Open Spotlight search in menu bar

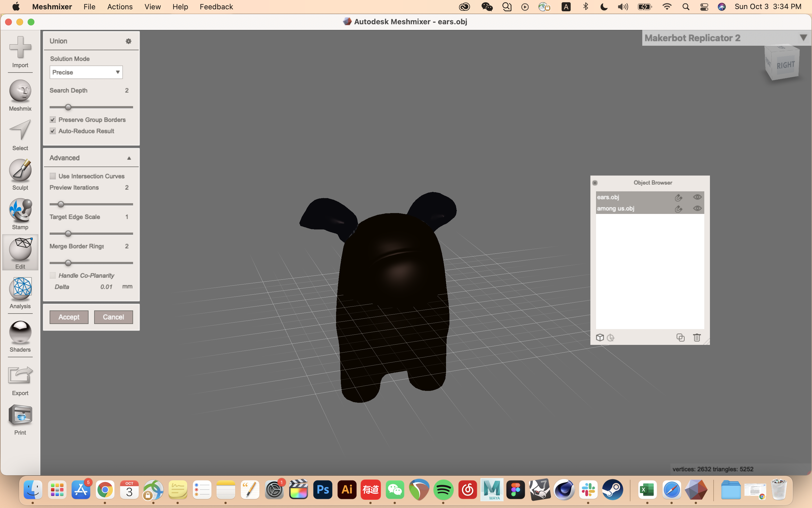[x=685, y=7]
